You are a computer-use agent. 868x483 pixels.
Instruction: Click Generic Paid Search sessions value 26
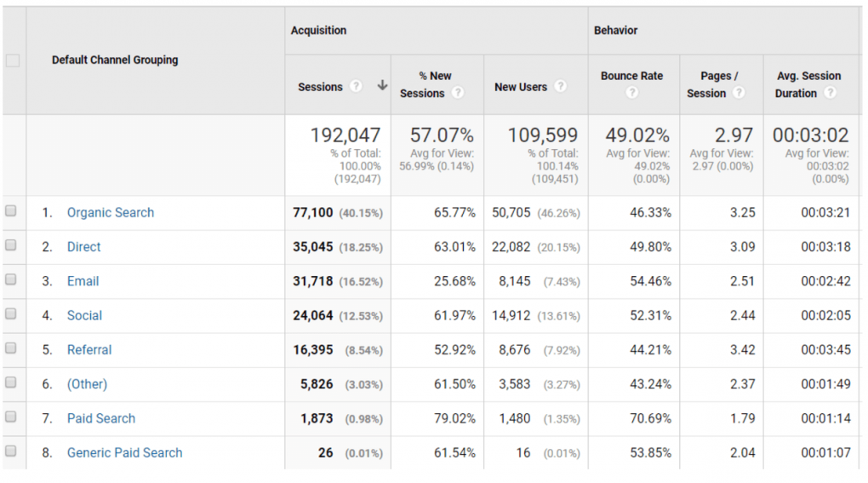pos(325,453)
